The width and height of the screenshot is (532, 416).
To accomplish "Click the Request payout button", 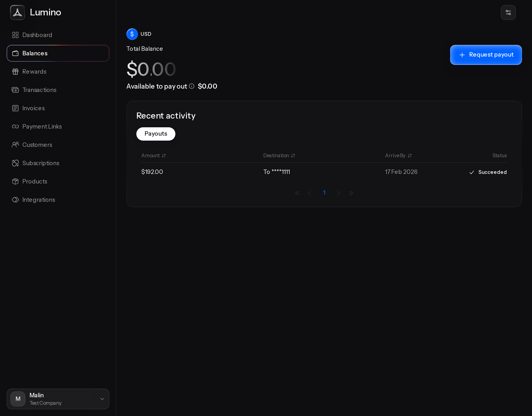I will tap(486, 55).
